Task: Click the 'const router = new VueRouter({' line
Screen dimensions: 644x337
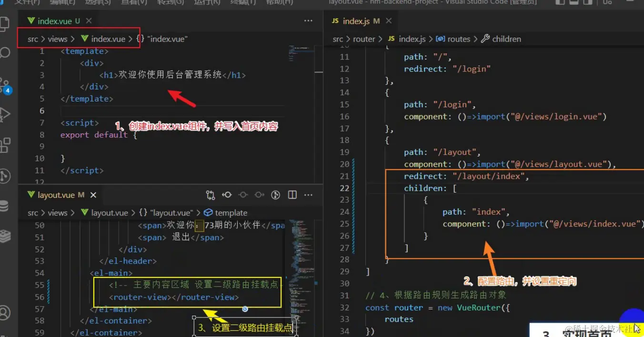Action: coord(438,307)
